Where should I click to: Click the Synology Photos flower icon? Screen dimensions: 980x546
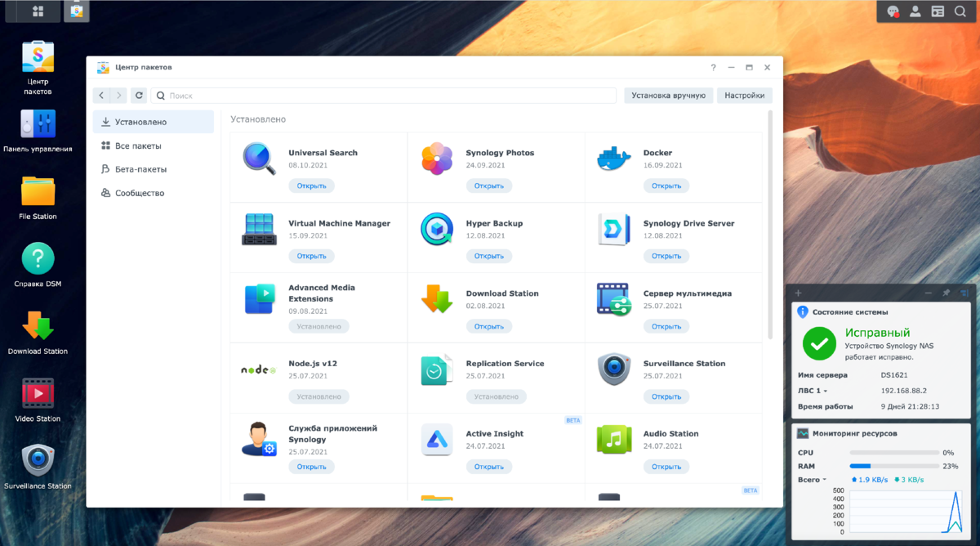[x=437, y=159]
